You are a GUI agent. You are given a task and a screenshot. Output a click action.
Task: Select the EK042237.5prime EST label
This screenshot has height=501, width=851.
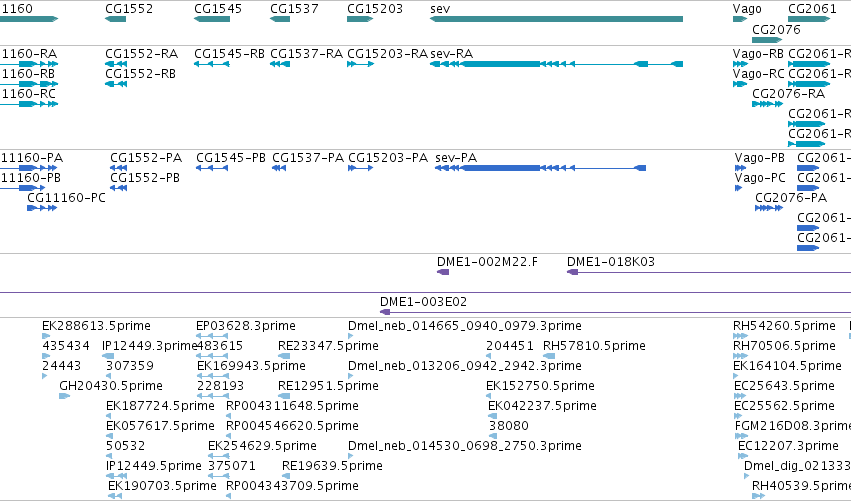pyautogui.click(x=542, y=407)
